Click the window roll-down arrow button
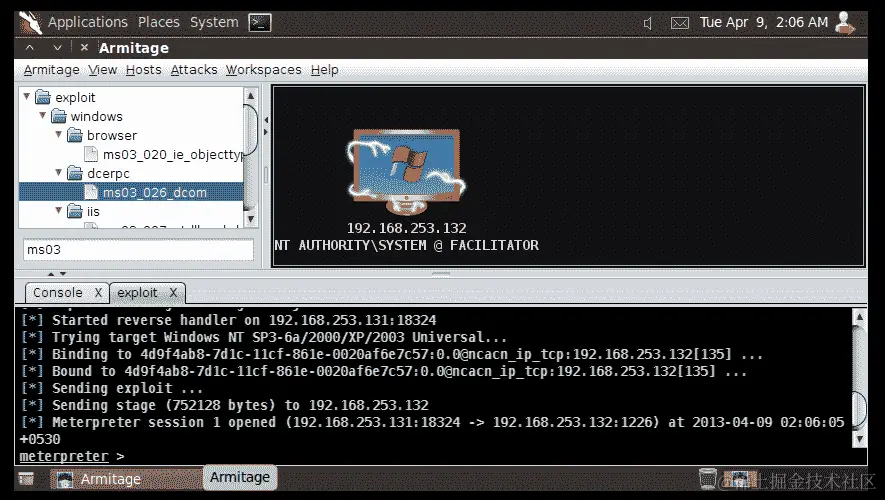The image size is (885, 500). click(57, 47)
